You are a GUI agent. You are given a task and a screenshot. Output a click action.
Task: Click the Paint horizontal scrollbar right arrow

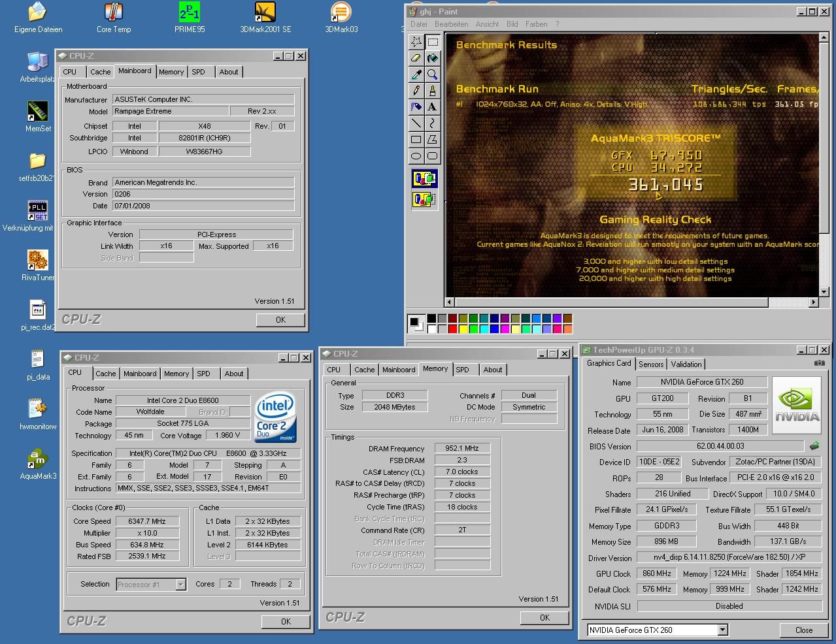(x=813, y=302)
